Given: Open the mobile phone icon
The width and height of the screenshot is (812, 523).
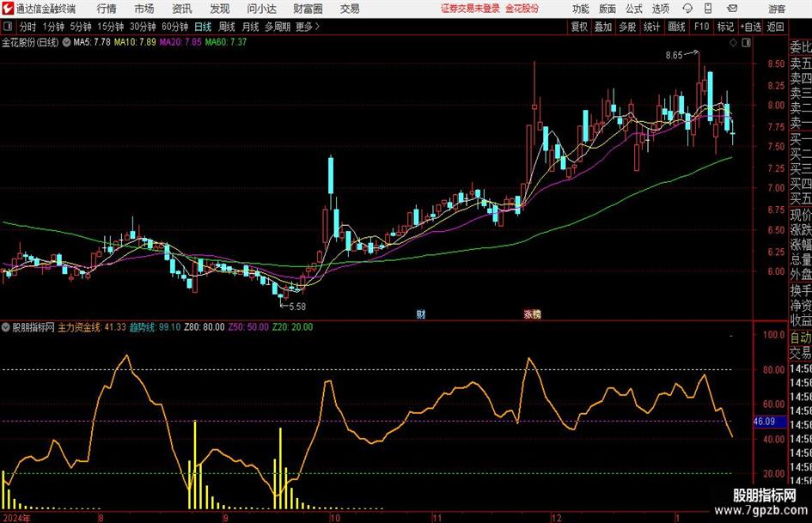Looking at the screenshot, I should point(708,9).
